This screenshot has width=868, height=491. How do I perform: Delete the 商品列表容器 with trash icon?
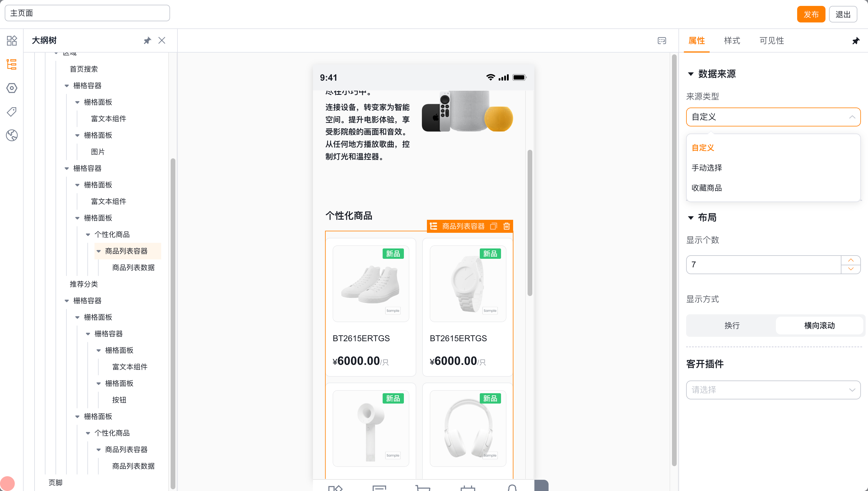pyautogui.click(x=506, y=226)
